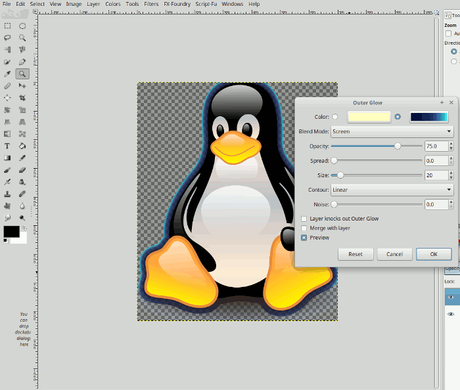Click Reset in Outer Glow dialog
This screenshot has height=390, width=460.
point(355,254)
